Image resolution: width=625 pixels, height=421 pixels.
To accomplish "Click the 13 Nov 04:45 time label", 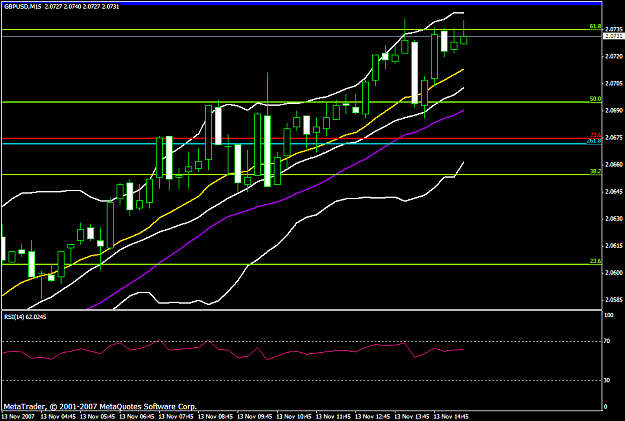I will coord(58,417).
